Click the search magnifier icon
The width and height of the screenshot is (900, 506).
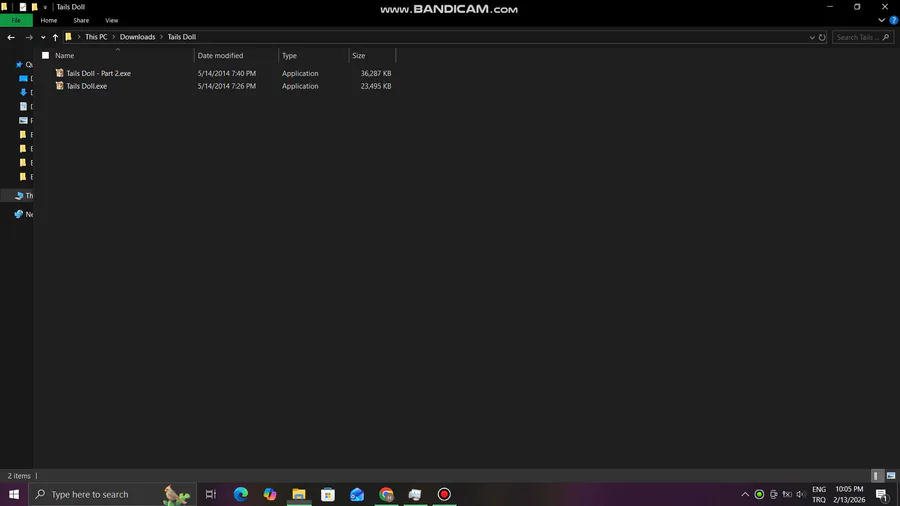[x=886, y=37]
